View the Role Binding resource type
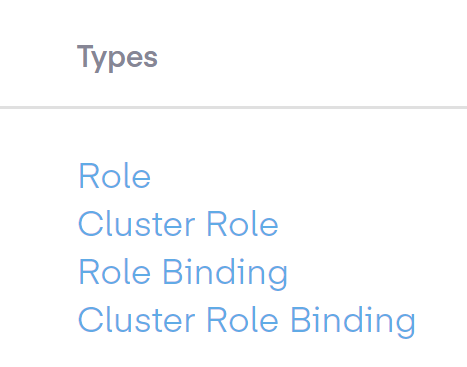This screenshot has width=467, height=367. (x=183, y=272)
